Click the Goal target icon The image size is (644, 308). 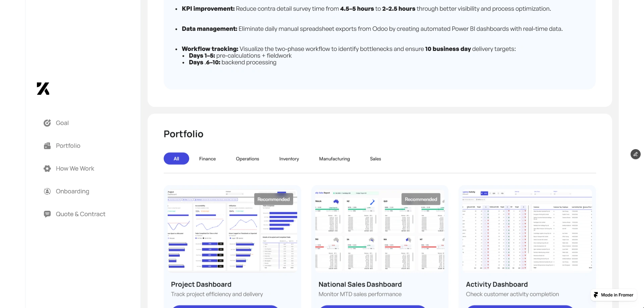(47, 123)
